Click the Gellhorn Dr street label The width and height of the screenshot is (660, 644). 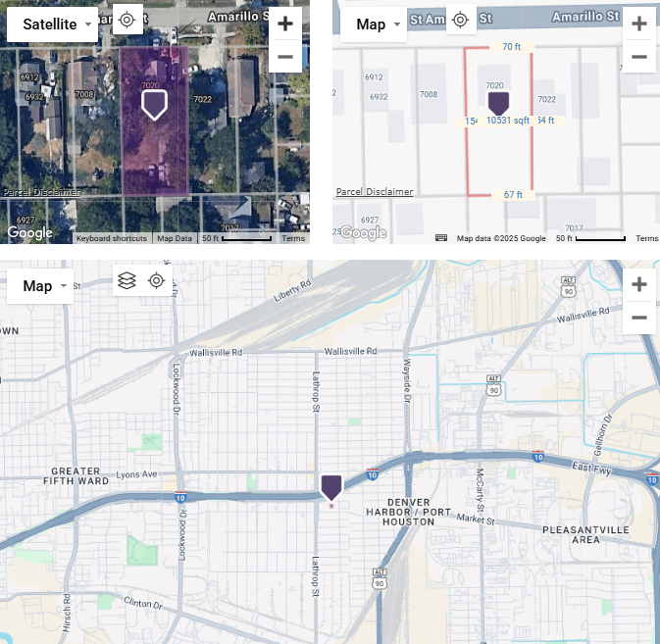(x=602, y=435)
